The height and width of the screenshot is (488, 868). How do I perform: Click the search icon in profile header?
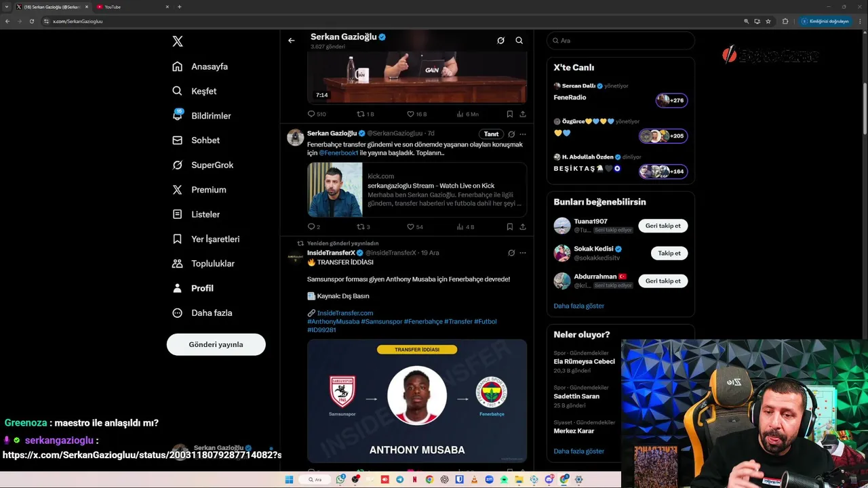pyautogui.click(x=519, y=40)
